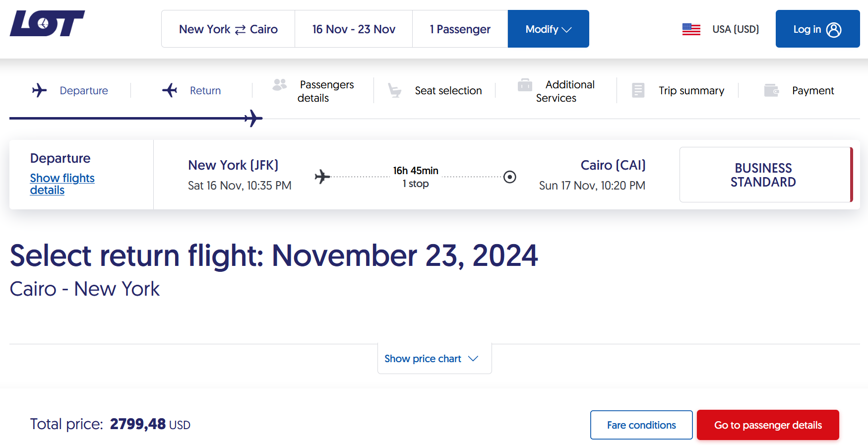The width and height of the screenshot is (868, 445).
Task: Click the Return step airplane icon
Action: 170,90
